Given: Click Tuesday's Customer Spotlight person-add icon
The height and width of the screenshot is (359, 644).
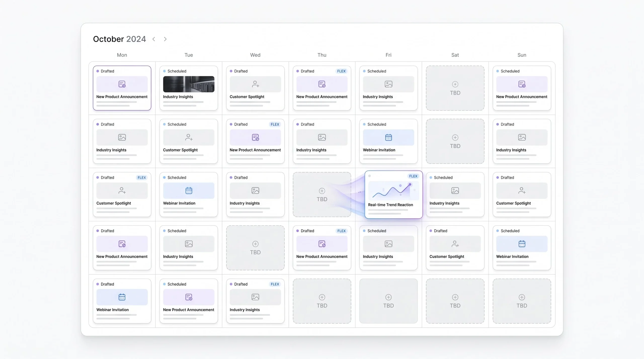Looking at the screenshot, I should pyautogui.click(x=189, y=137).
